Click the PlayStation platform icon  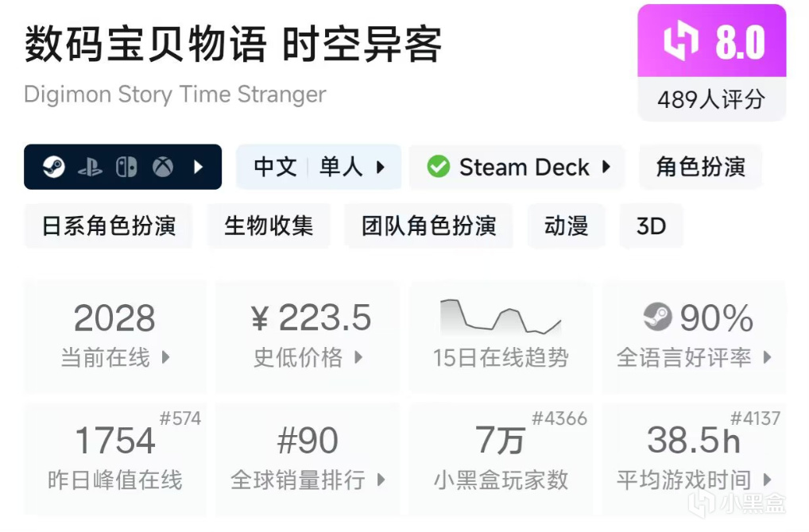[x=90, y=168]
